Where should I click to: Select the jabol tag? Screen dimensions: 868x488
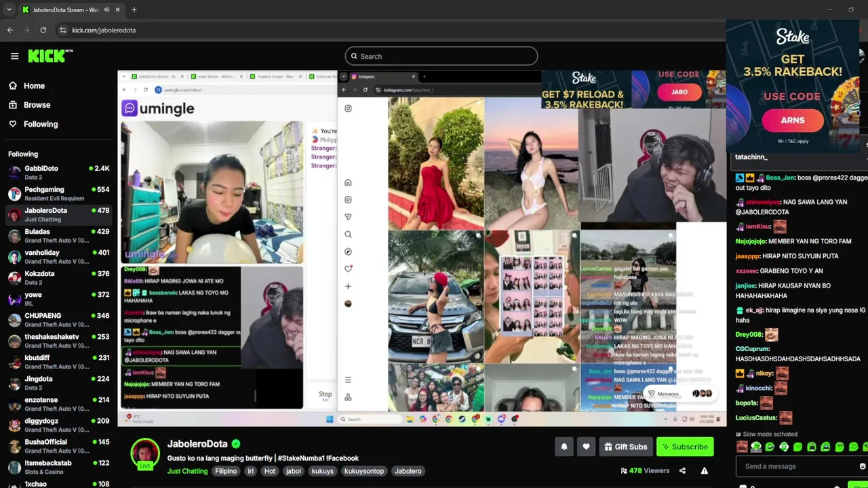point(294,471)
